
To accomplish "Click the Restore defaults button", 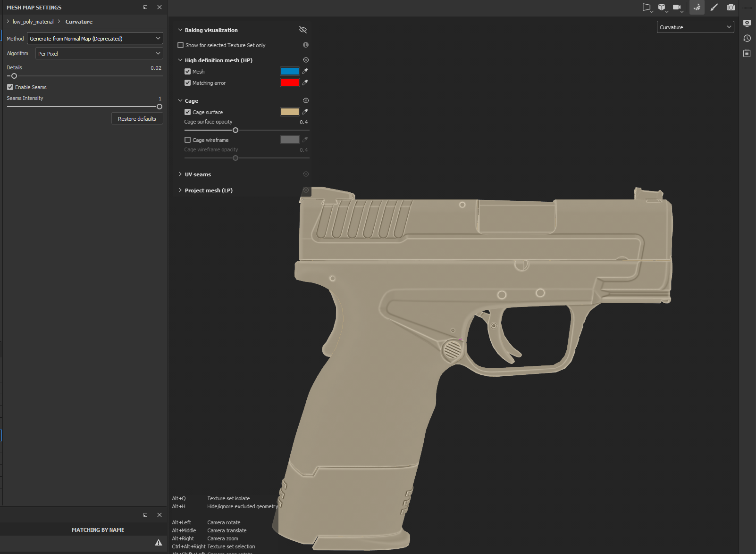I will (x=137, y=119).
